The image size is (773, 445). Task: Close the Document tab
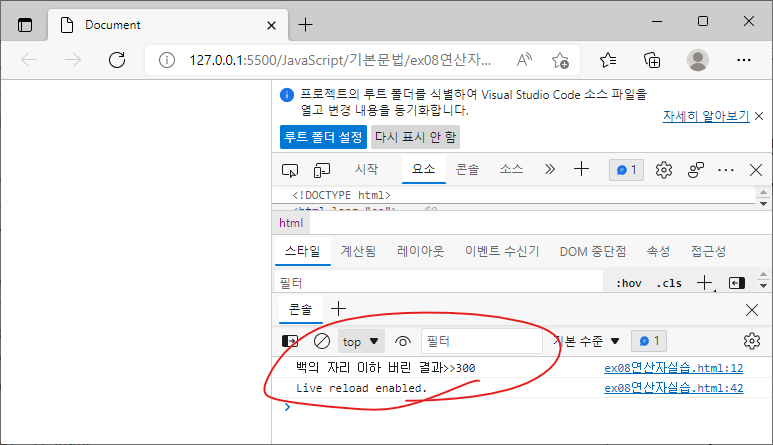tap(271, 25)
